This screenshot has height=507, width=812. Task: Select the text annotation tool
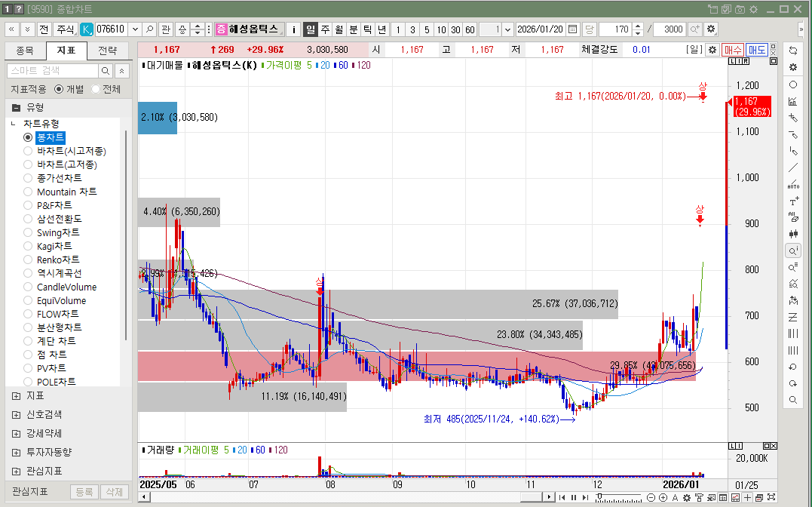pos(793,201)
